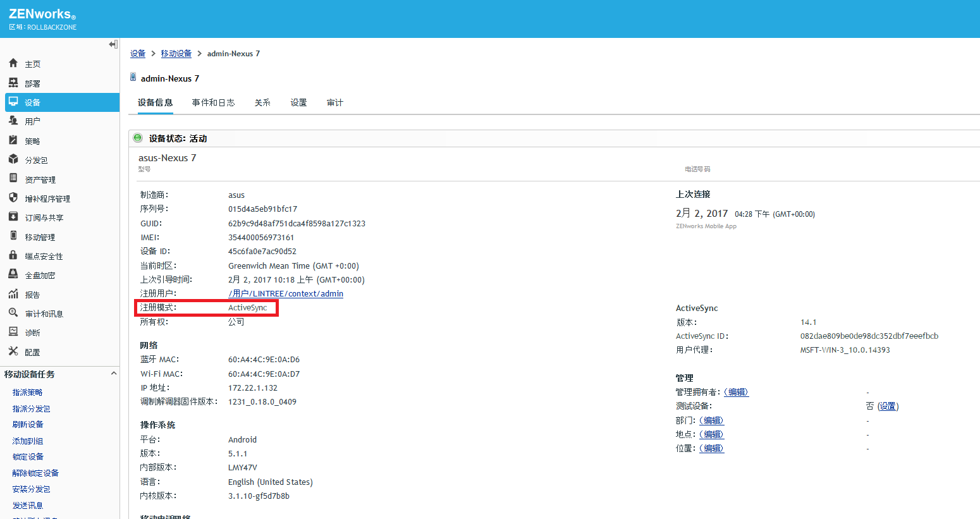Open the registered user admin link
Image resolution: width=980 pixels, height=519 pixels.
[286, 293]
